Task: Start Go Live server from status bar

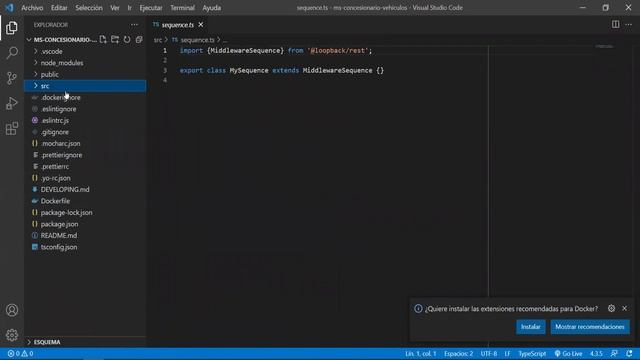Action: (x=568, y=354)
